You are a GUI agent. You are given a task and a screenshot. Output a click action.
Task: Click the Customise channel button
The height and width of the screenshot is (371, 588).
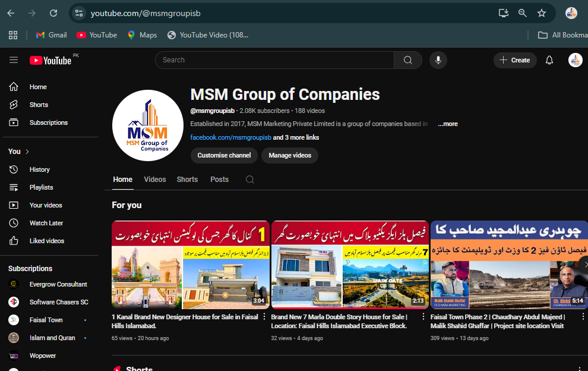[224, 155]
